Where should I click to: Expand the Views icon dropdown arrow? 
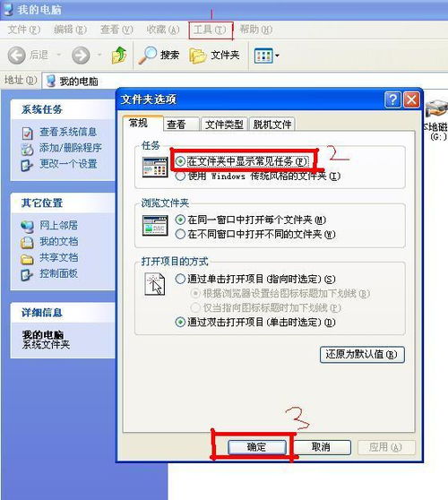click(x=277, y=56)
